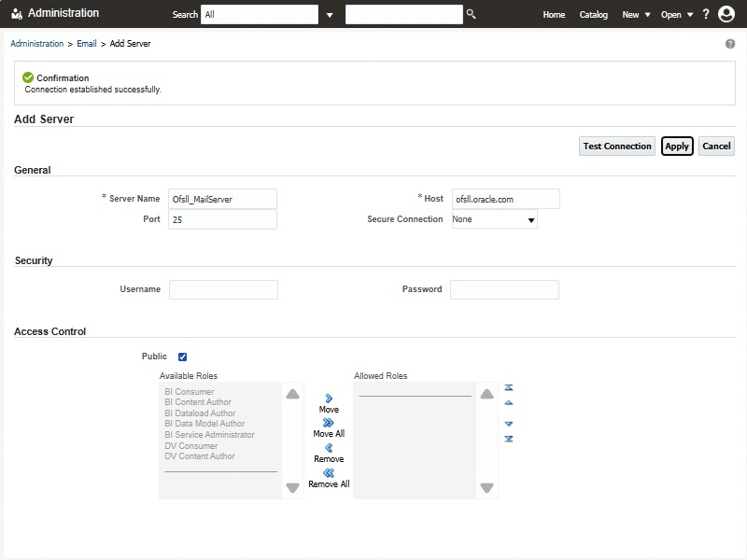Select BI Data Model Author role

tap(204, 424)
